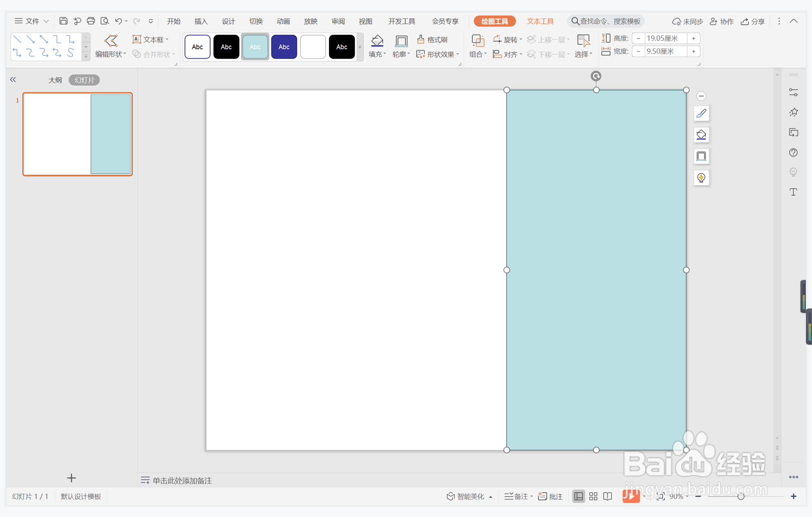The width and height of the screenshot is (812, 517).
Task: Click the Save icon in quick toolbar
Action: [63, 21]
